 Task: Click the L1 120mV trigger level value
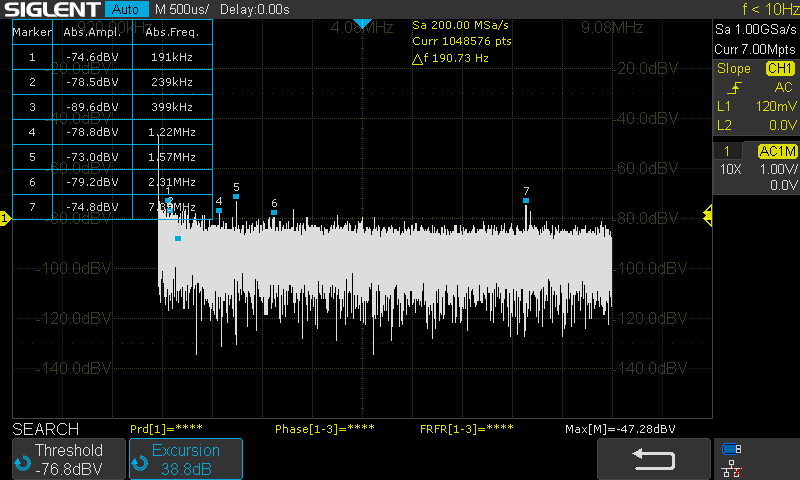pos(776,106)
